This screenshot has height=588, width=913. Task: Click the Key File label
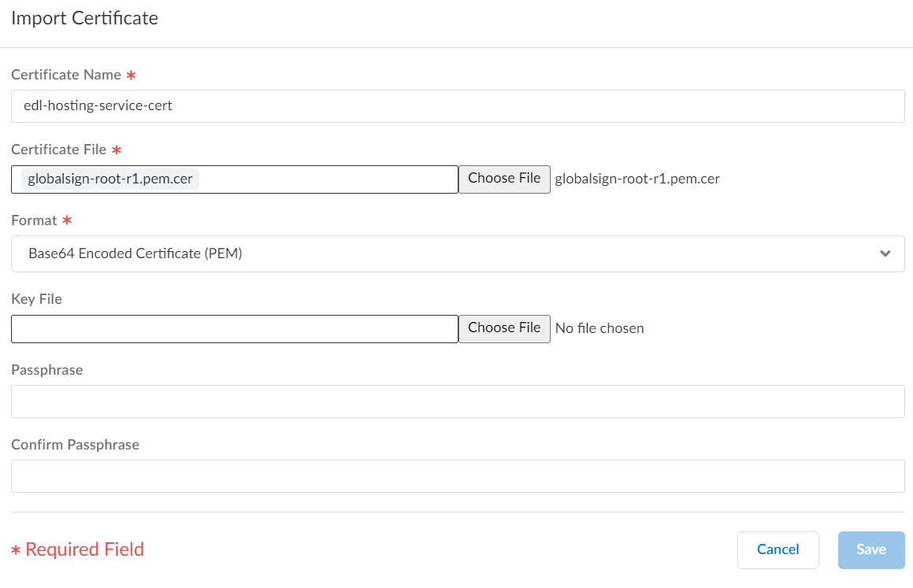(36, 299)
